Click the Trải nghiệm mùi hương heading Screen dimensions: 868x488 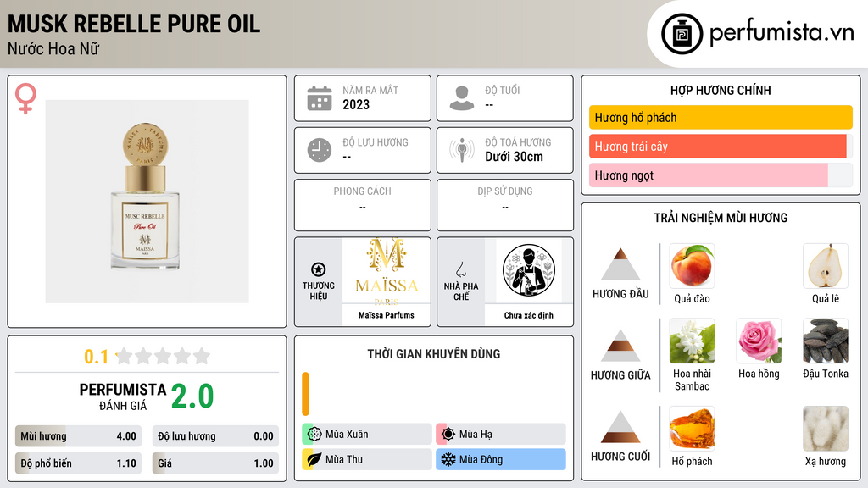(721, 218)
